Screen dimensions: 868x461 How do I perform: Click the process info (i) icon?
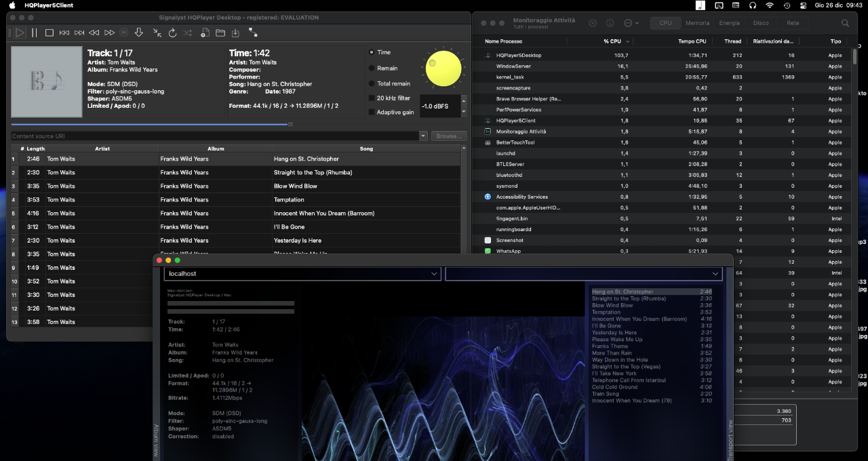(x=610, y=23)
